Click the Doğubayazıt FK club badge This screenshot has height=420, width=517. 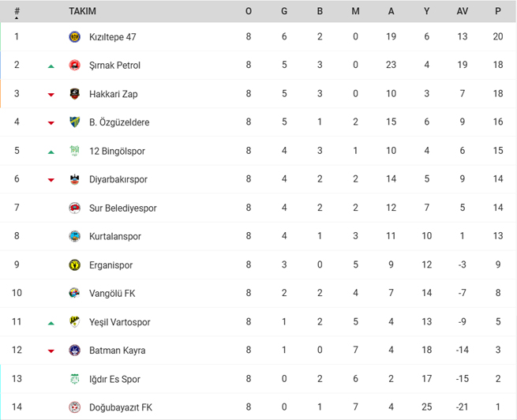(x=74, y=407)
